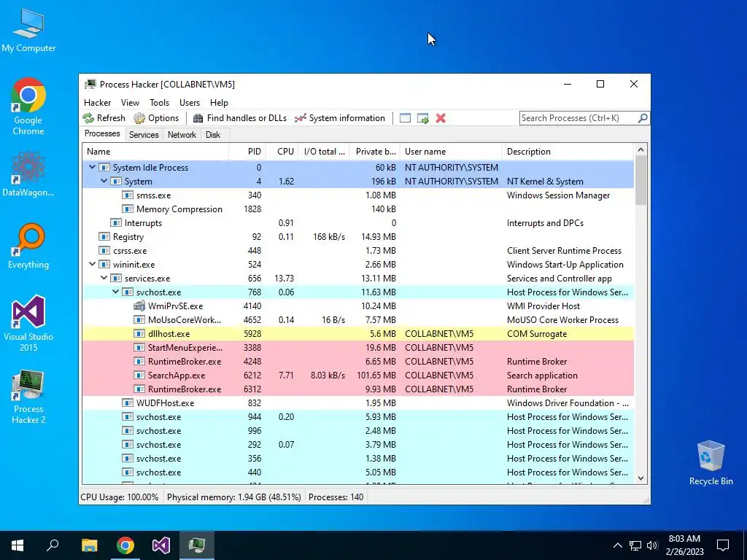
Task: Sort by Private bytes column header
Action: (374, 152)
